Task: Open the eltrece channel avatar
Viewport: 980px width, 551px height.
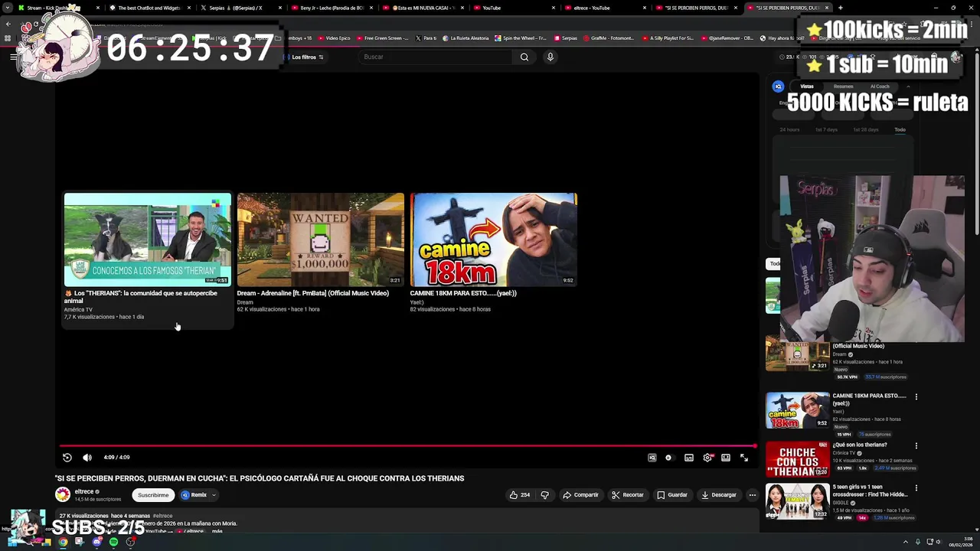Action: tap(63, 494)
